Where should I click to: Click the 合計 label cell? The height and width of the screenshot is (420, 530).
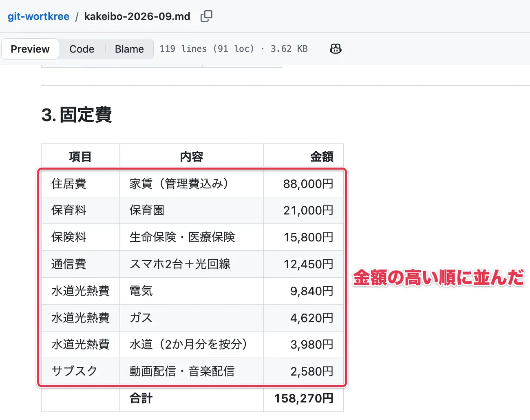[x=192, y=398]
